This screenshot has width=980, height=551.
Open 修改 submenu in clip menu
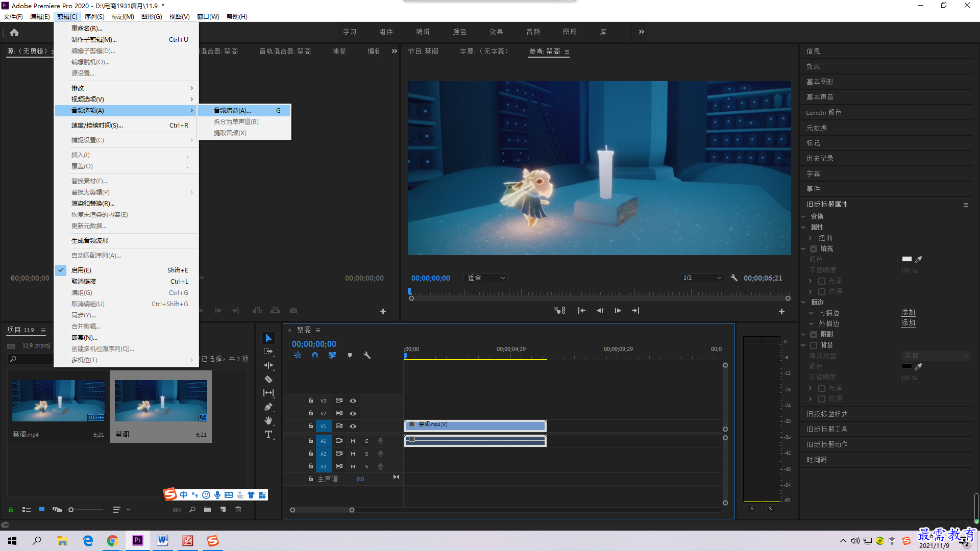click(x=127, y=88)
